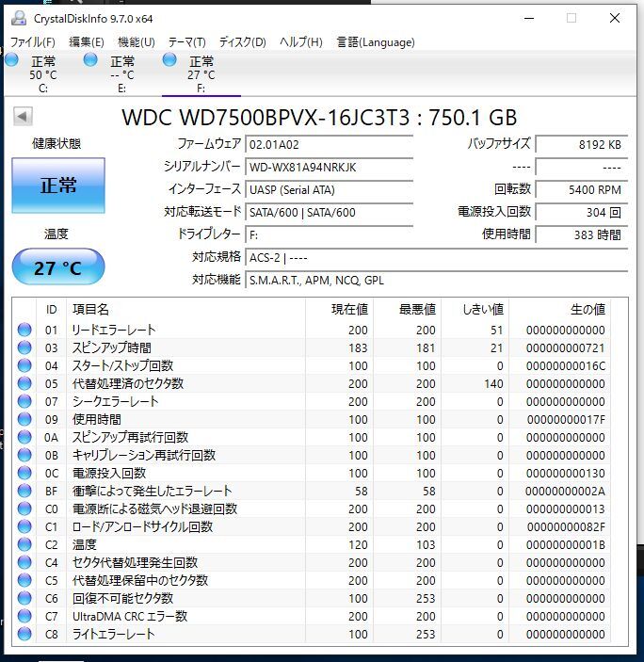Viewport: 644px width, 662px height.
Task: Select the 衝撃によって発生したエラーレート row name
Action: 152,491
